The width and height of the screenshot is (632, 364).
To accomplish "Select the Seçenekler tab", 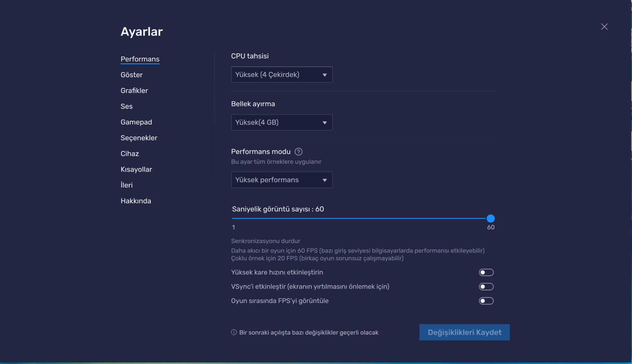I will [x=139, y=138].
